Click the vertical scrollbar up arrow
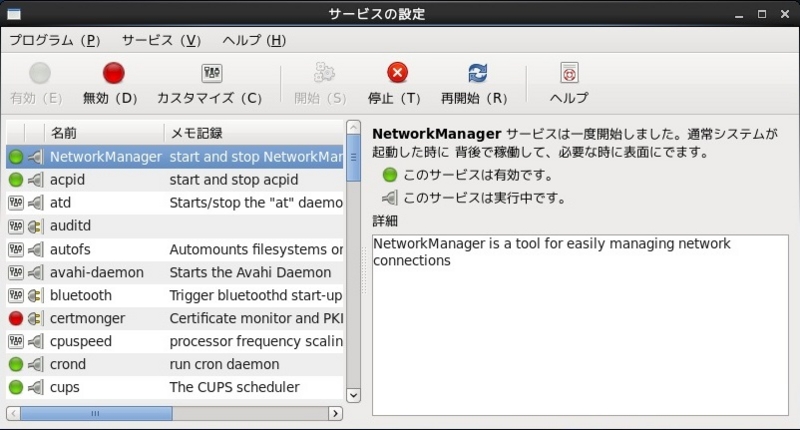 [x=353, y=127]
